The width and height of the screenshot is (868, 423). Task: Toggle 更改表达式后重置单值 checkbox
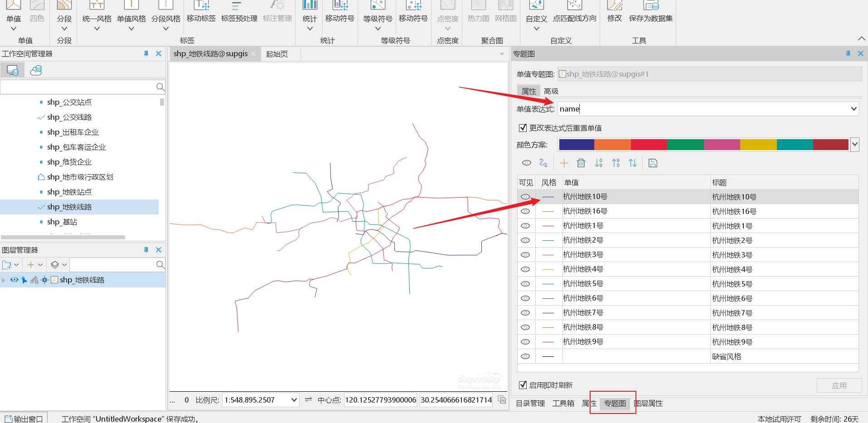pos(523,128)
